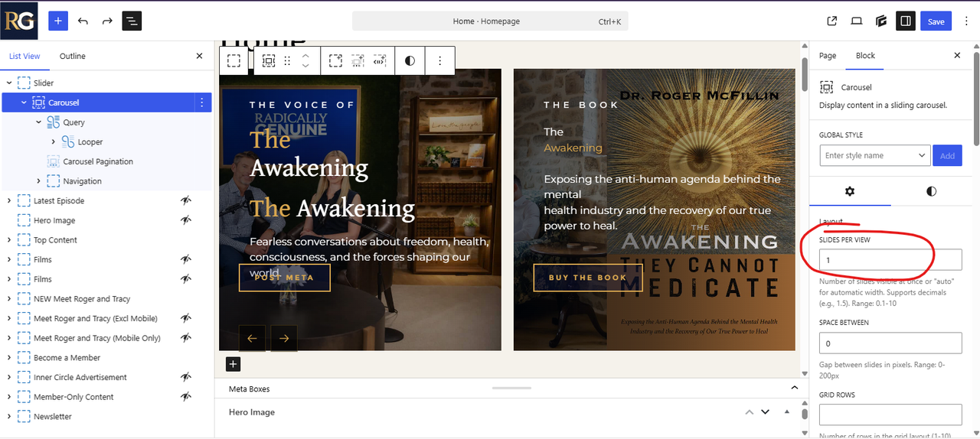Switch to the Outline tab

pos(73,56)
